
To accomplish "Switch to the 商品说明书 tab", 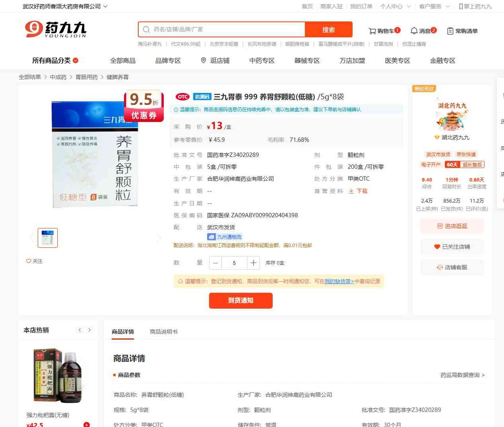I will coord(163,332).
